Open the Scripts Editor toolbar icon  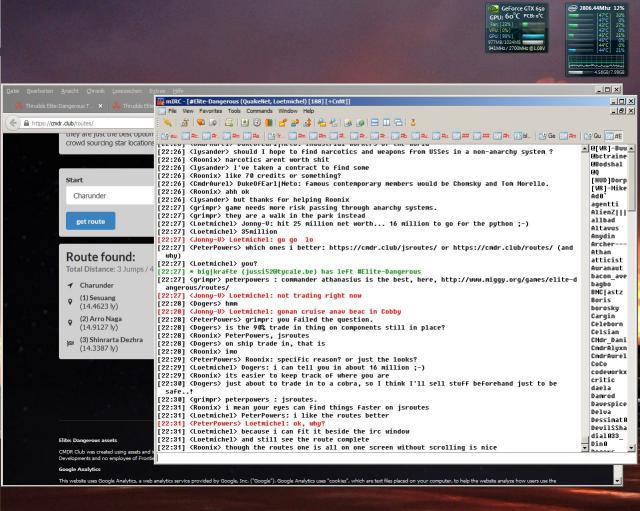coord(229,122)
